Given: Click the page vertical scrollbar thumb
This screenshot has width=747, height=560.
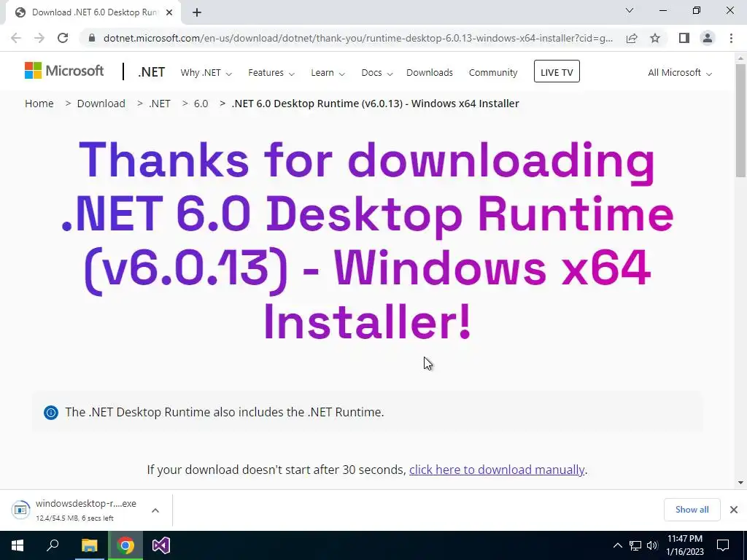Looking at the screenshot, I should click(x=740, y=120).
